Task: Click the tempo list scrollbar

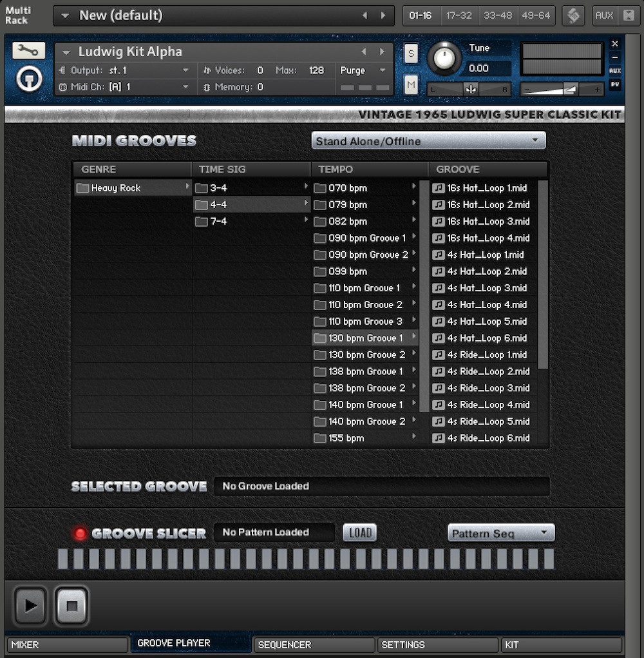Action: [x=424, y=296]
